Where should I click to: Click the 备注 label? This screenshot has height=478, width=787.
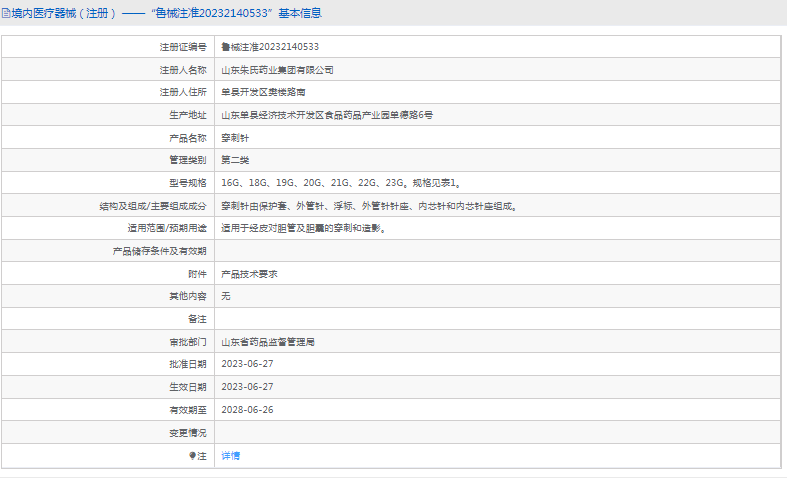point(197,319)
